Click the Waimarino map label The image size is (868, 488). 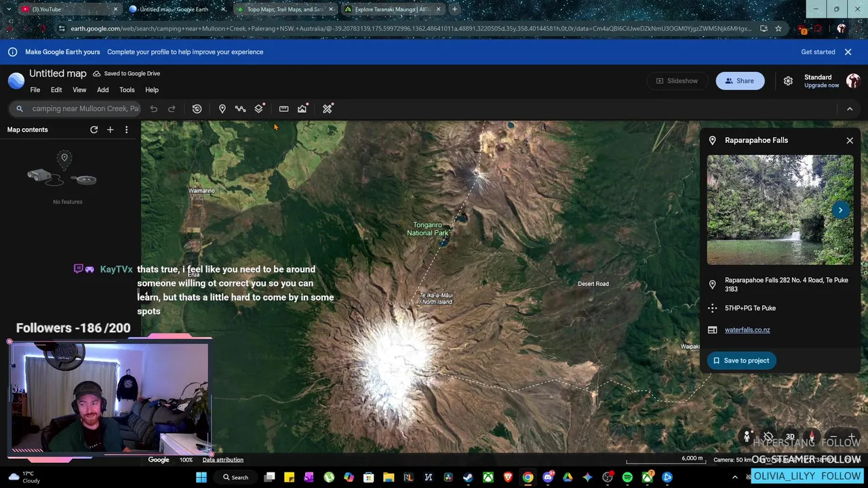pos(201,191)
